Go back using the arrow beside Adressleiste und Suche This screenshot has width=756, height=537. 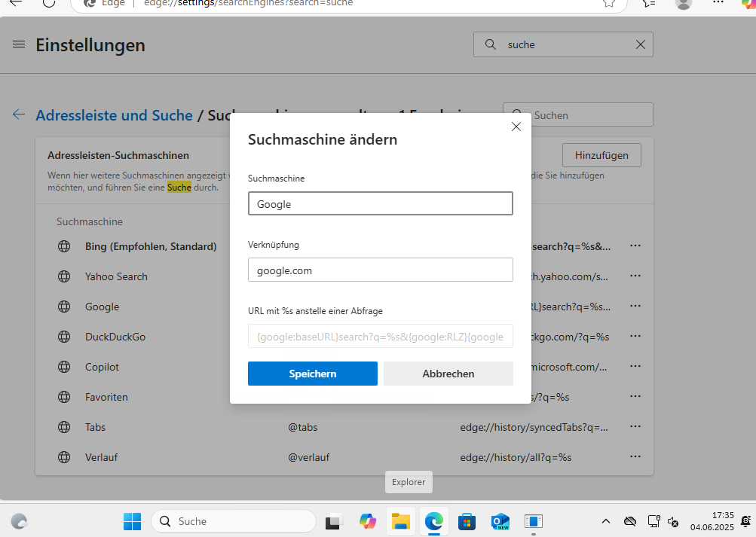(19, 114)
